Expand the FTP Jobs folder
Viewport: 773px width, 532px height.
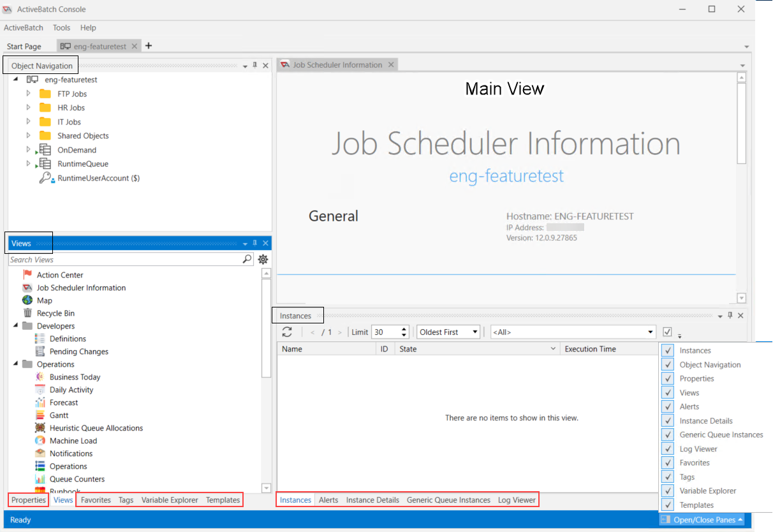point(28,94)
